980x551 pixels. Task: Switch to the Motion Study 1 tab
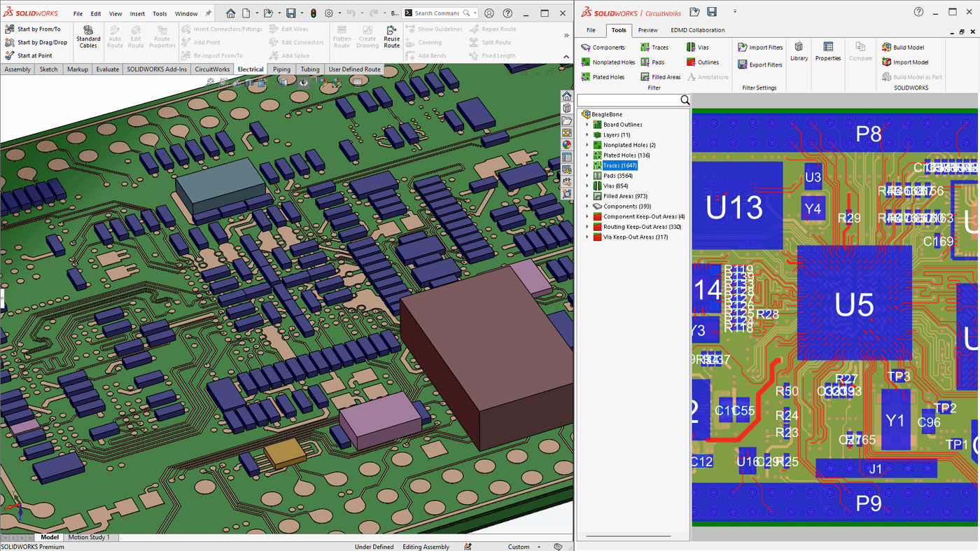click(90, 536)
